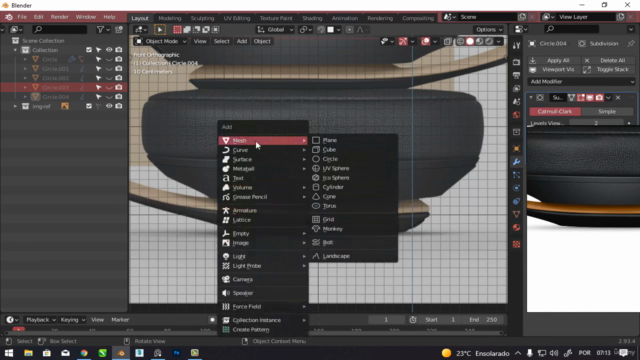
Task: Switch to the Sculpting workspace tab
Action: [x=202, y=18]
